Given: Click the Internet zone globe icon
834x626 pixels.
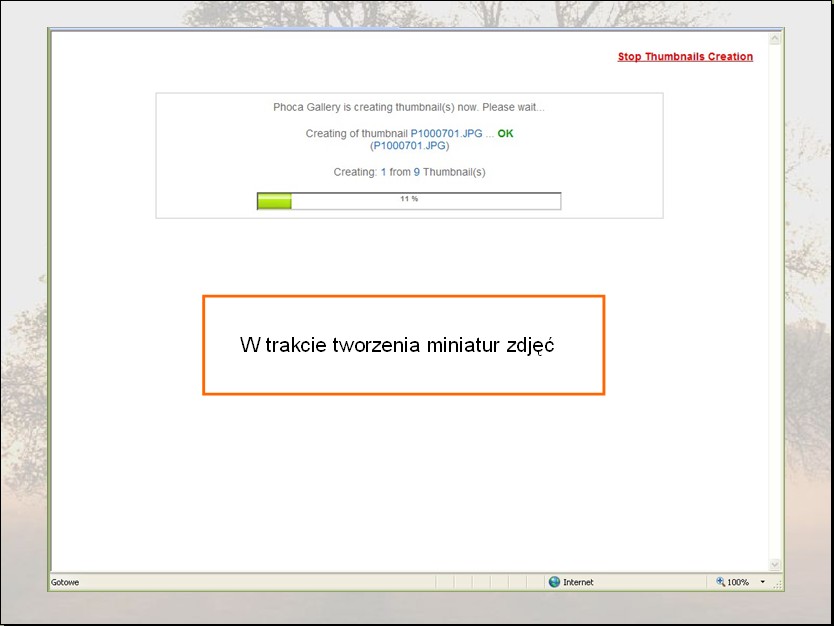Looking at the screenshot, I should [554, 582].
